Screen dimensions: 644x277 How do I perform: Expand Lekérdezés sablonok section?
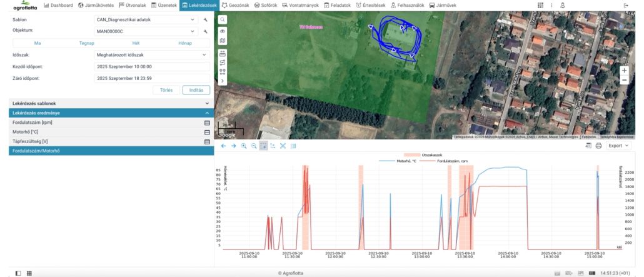[x=110, y=103]
